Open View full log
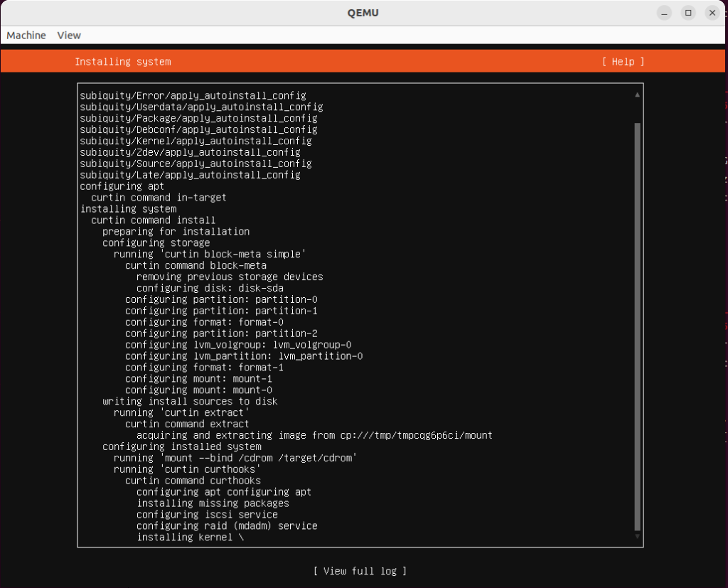The image size is (728, 588). pyautogui.click(x=360, y=571)
